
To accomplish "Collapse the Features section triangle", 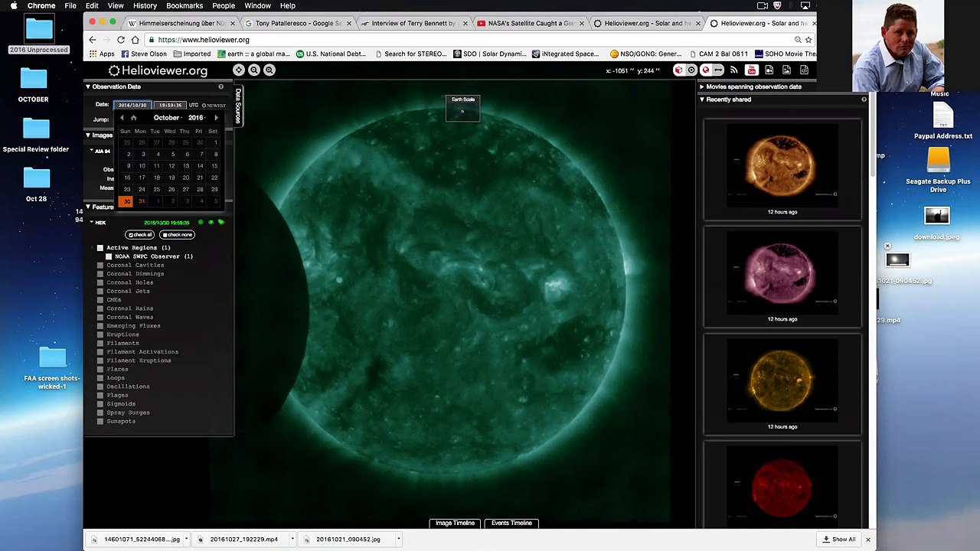I will click(x=88, y=207).
